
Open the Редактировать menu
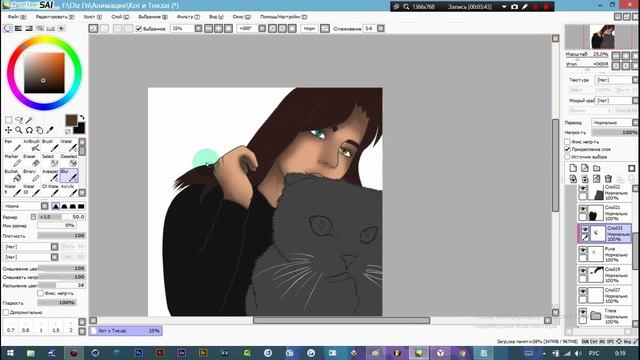[x=55, y=17]
